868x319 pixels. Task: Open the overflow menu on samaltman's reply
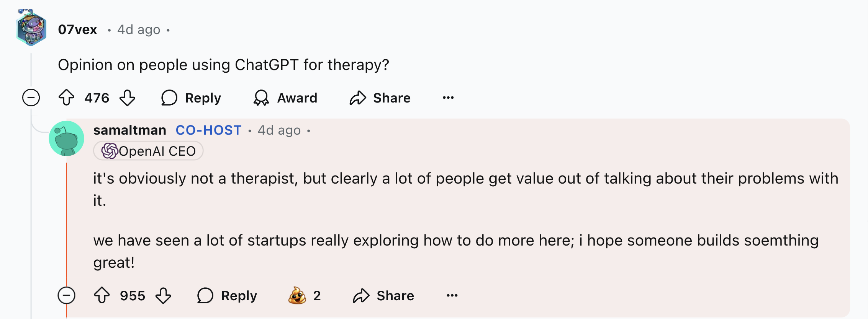(x=452, y=295)
